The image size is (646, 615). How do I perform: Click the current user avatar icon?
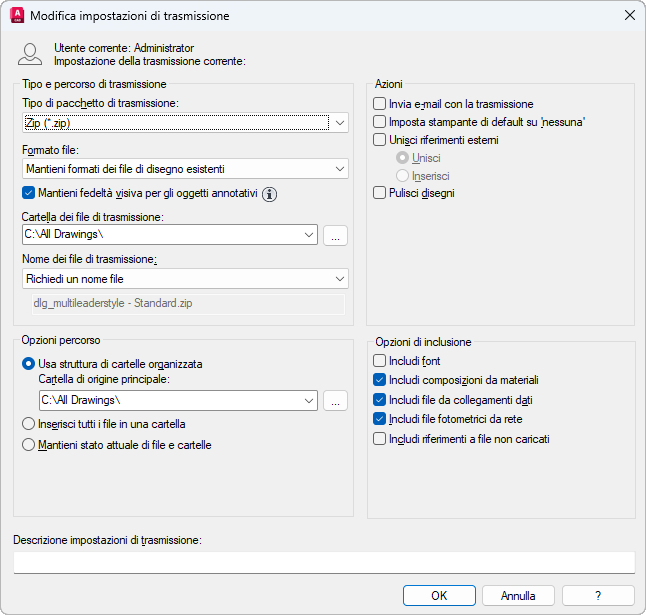(x=31, y=54)
